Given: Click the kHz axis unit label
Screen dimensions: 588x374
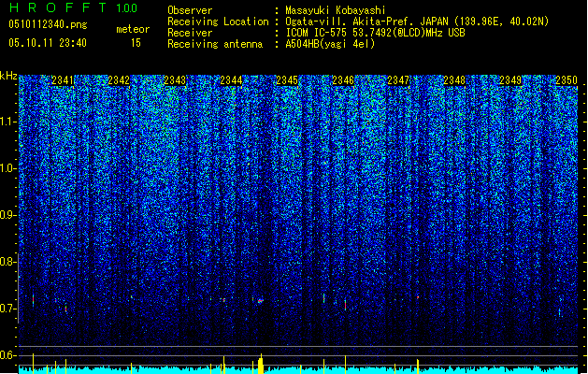Looking at the screenshot, I should [8, 76].
